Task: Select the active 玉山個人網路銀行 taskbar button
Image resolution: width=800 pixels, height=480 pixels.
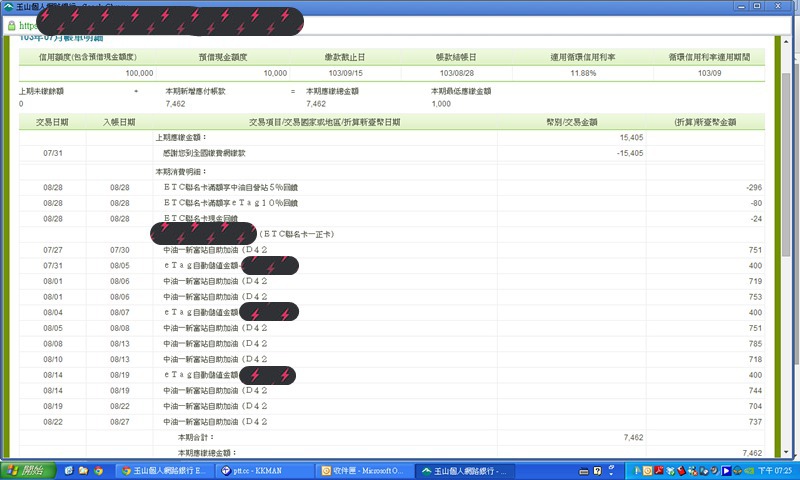Action: pos(464,471)
